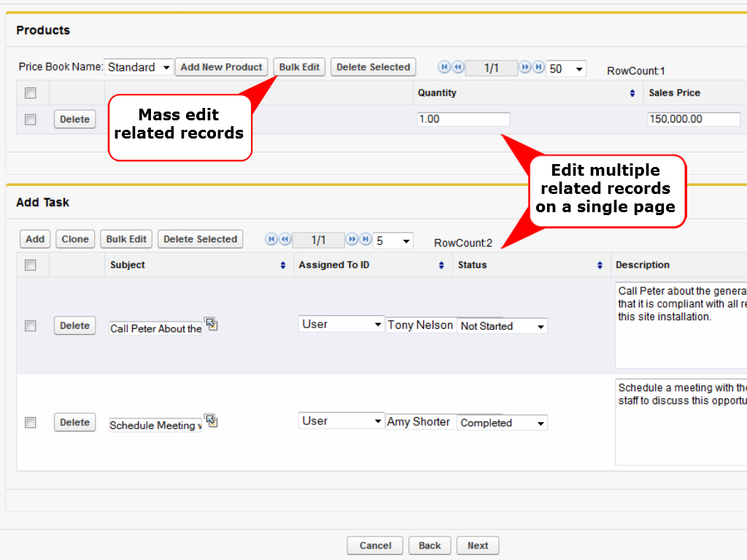Click the Next button at bottom
This screenshot has width=747, height=560.
(478, 545)
